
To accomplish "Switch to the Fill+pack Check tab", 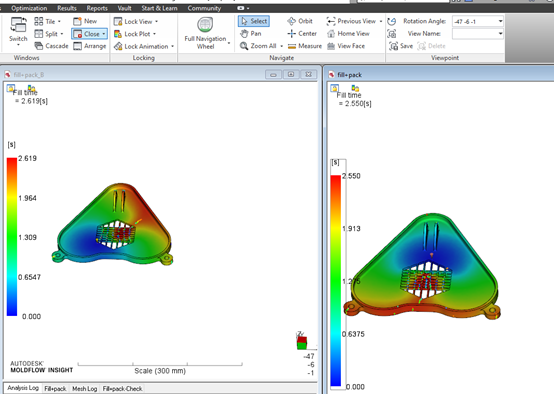I will pyautogui.click(x=122, y=389).
